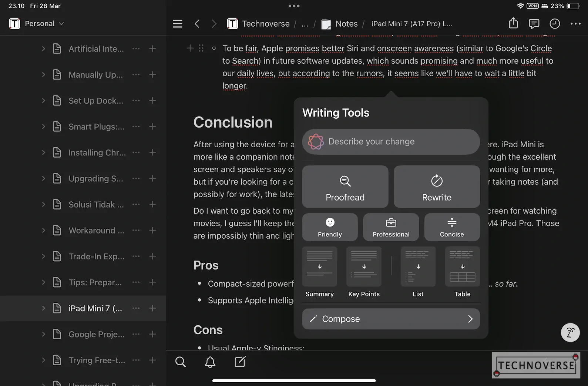Tap the floating Notion AI face button

(x=570, y=332)
